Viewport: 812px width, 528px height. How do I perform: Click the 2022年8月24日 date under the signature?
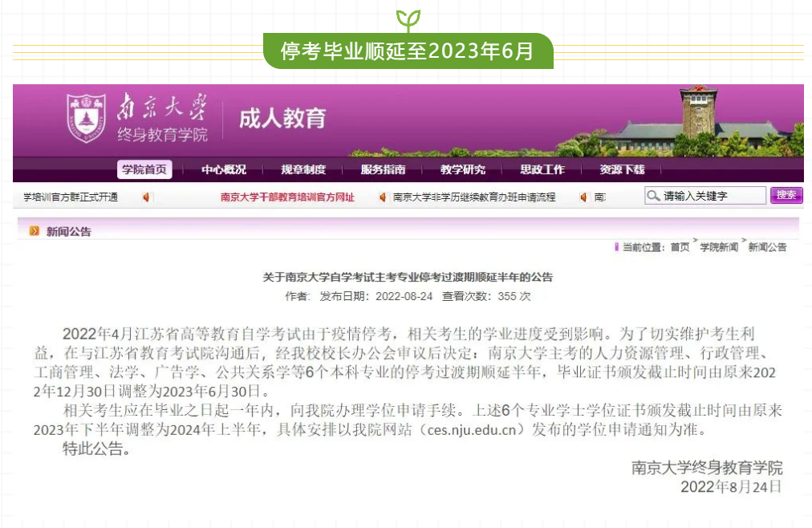click(x=731, y=486)
